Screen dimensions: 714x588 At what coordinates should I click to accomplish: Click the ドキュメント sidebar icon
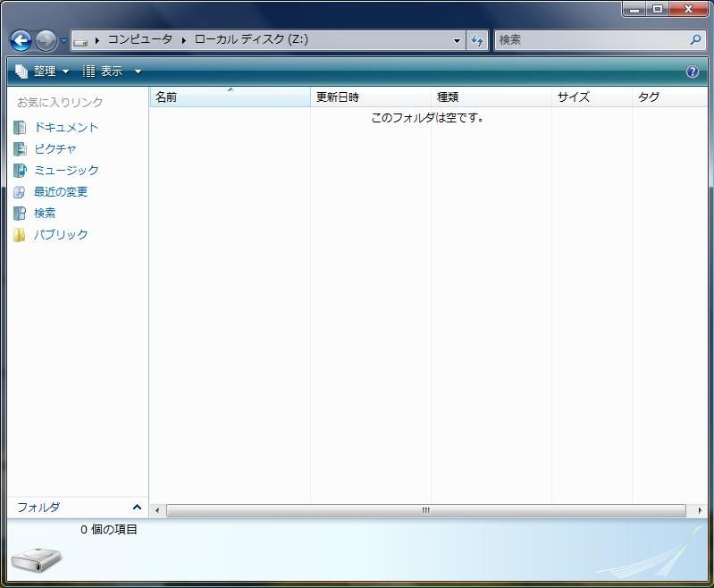pyautogui.click(x=20, y=128)
